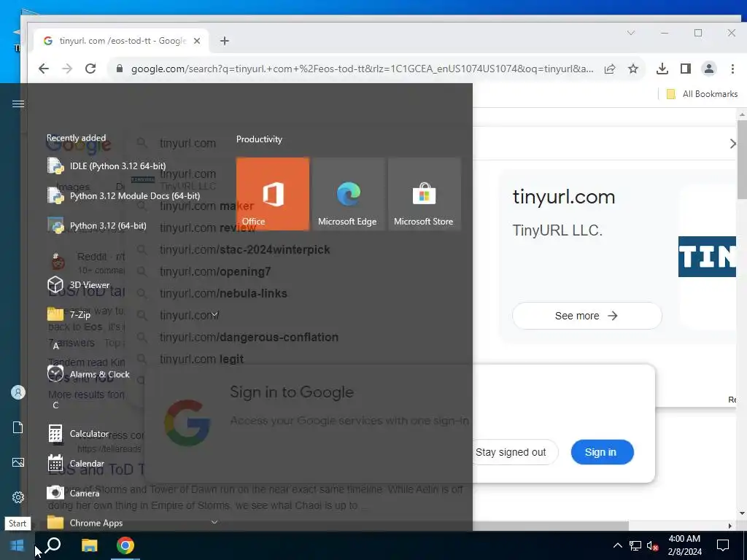Click the See more button

point(587,316)
